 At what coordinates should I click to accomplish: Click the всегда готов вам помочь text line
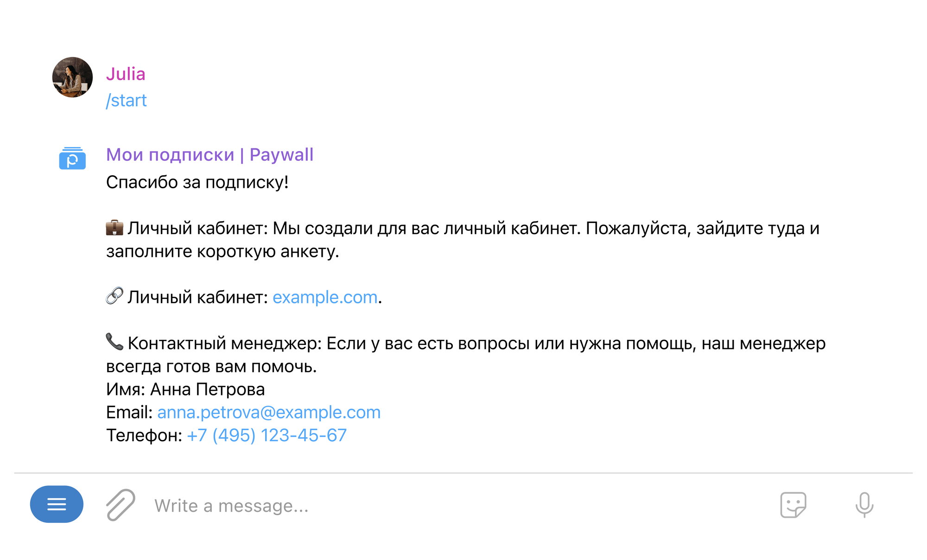(x=211, y=366)
